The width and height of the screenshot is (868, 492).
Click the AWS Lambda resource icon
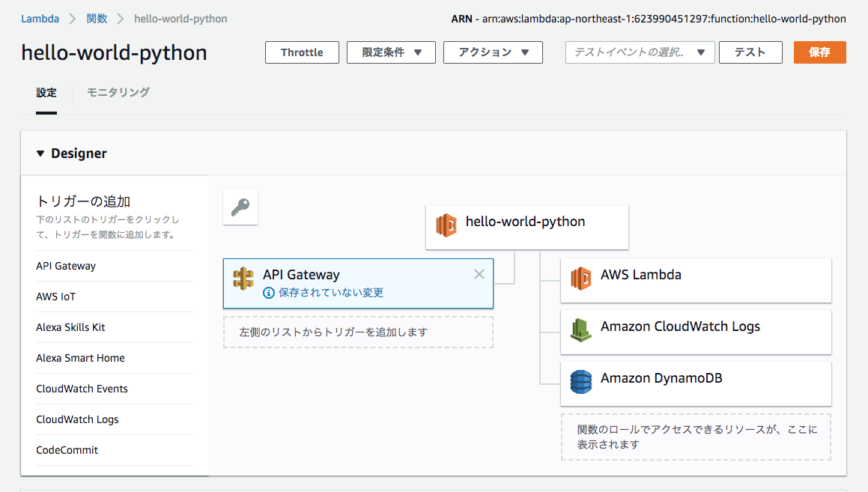pos(581,278)
